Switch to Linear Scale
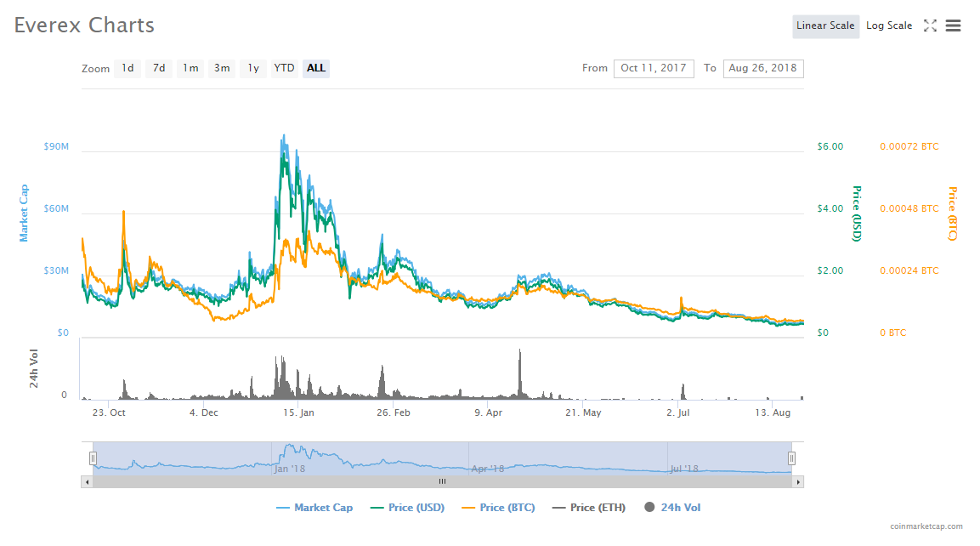This screenshot has width=980, height=546. pyautogui.click(x=825, y=26)
